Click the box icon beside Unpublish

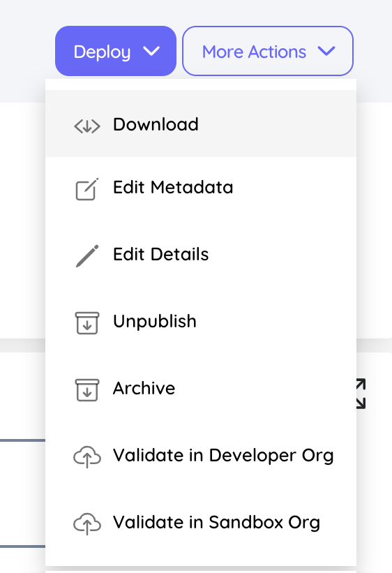click(87, 323)
